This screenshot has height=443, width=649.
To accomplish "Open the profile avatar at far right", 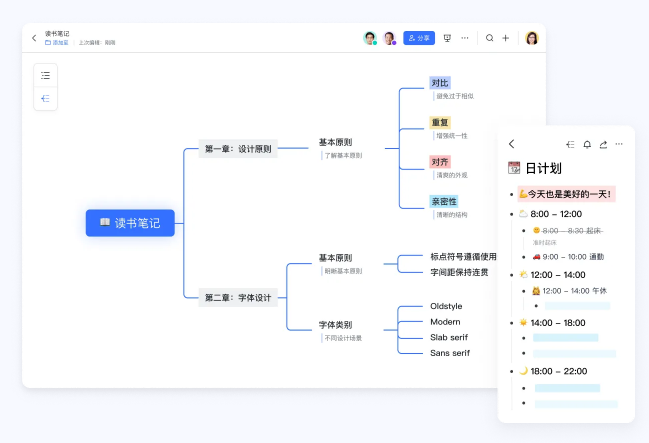I will click(x=532, y=38).
